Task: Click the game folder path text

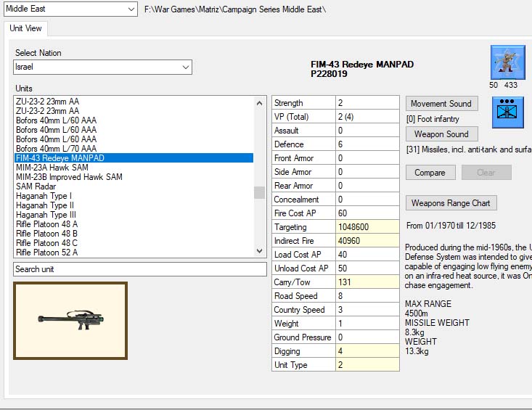Action: coord(235,9)
